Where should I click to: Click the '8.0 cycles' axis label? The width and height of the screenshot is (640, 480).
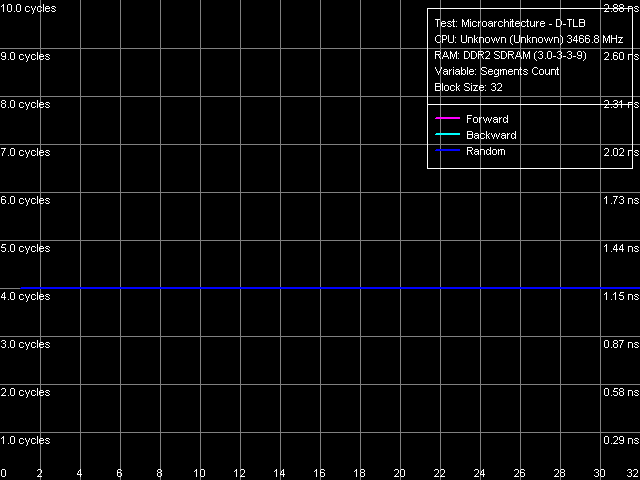point(25,104)
